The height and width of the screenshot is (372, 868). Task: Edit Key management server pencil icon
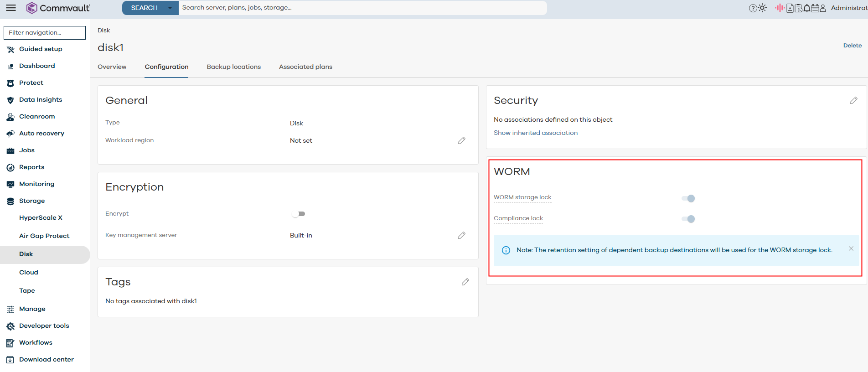click(x=461, y=235)
